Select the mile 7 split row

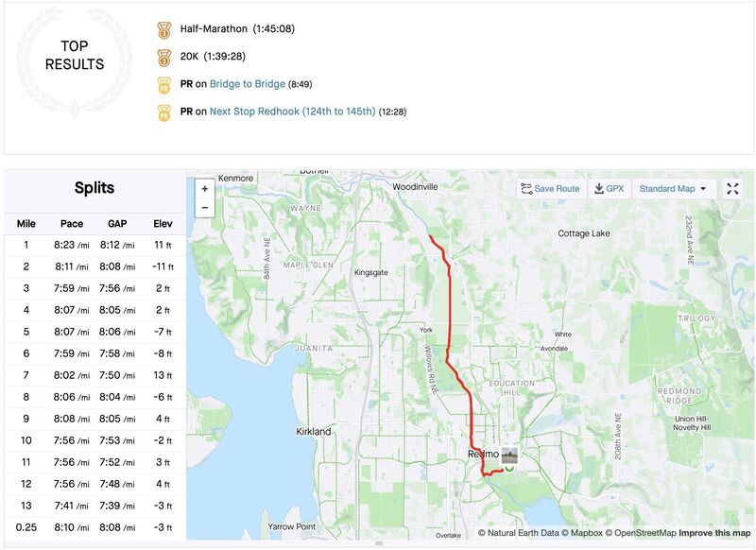(94, 375)
